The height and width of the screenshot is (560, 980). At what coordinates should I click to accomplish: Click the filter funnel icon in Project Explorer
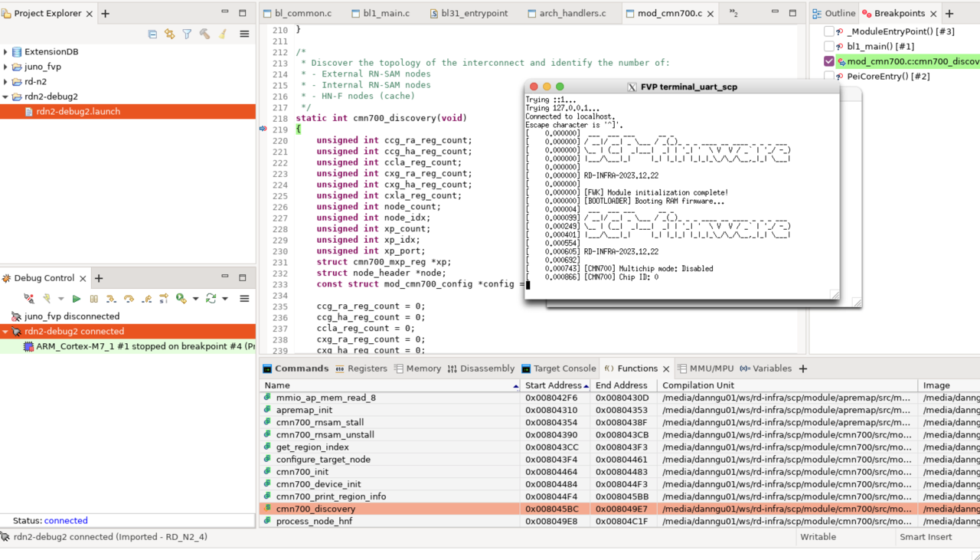coord(187,34)
